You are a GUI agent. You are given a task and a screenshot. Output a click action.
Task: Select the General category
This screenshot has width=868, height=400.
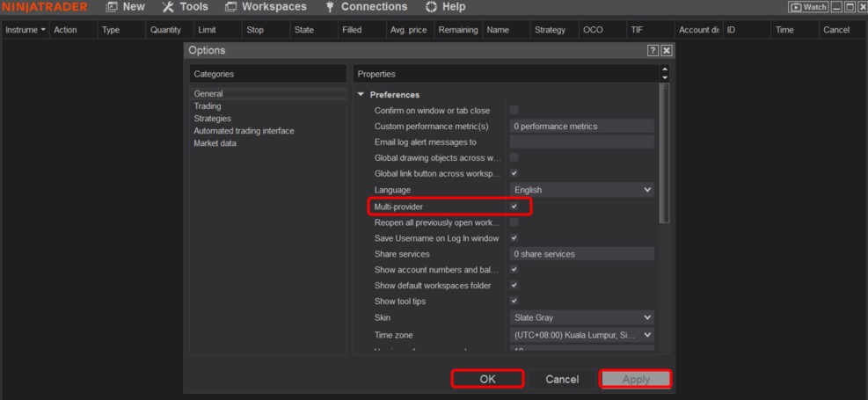click(268, 94)
